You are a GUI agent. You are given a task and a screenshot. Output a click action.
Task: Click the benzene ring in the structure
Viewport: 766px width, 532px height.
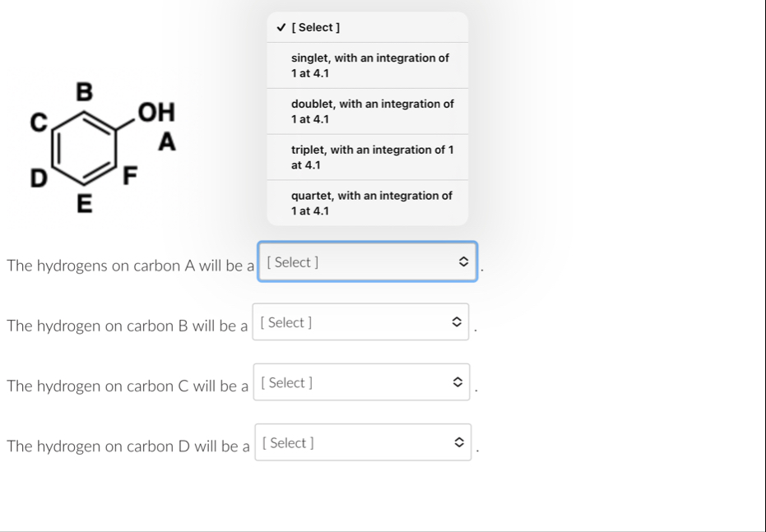click(x=84, y=150)
